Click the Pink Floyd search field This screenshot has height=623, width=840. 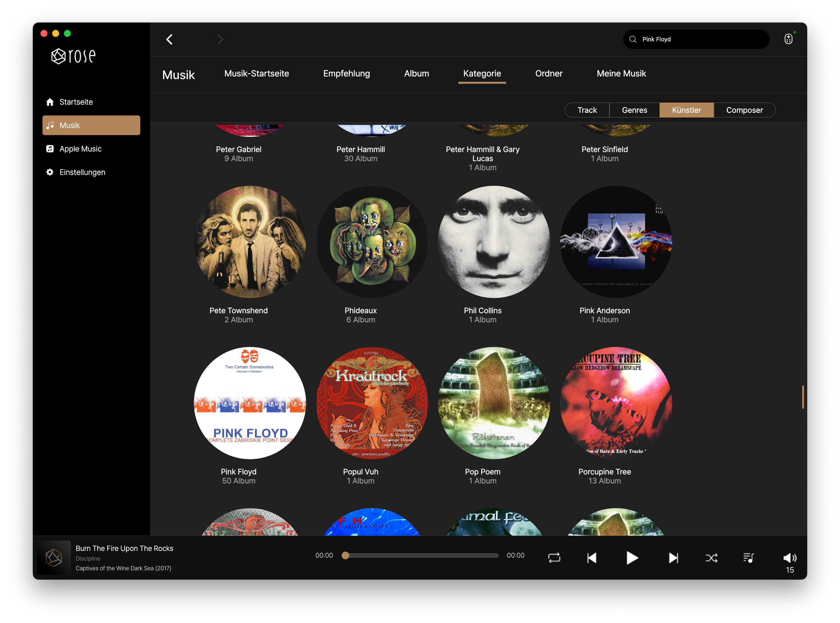(696, 39)
